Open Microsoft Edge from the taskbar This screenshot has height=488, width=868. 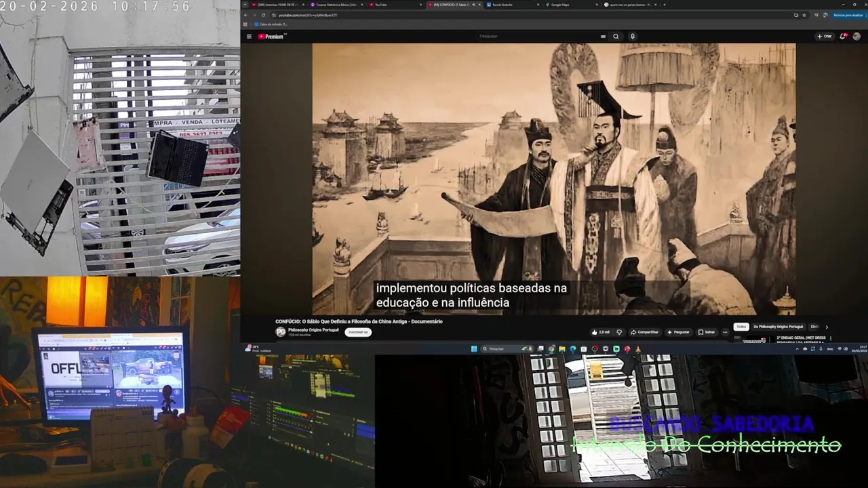(573, 348)
